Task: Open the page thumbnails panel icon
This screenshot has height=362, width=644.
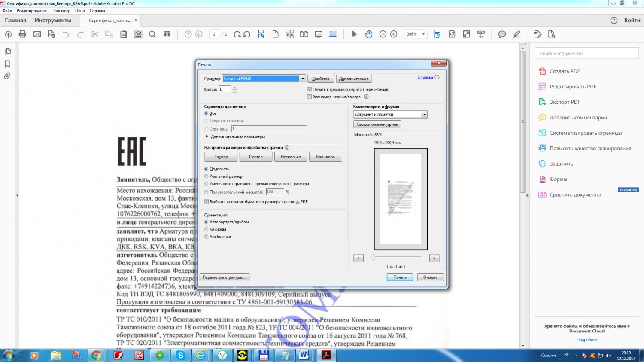Action: pyautogui.click(x=8, y=52)
